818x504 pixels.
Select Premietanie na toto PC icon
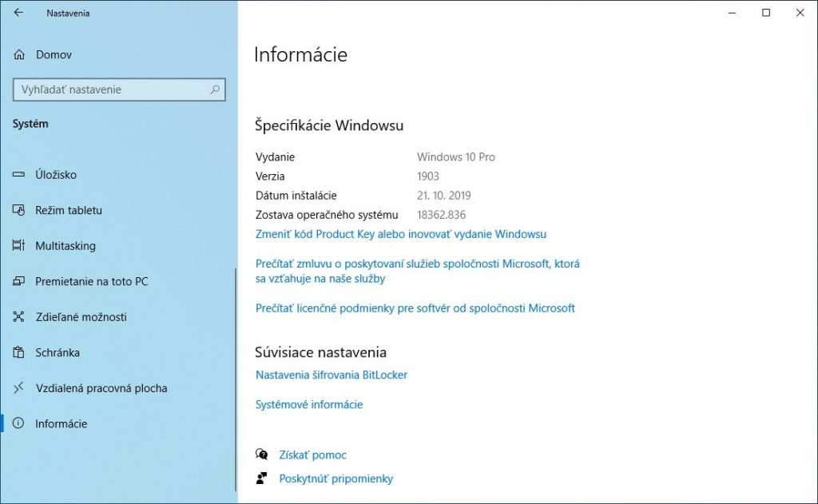(x=18, y=281)
